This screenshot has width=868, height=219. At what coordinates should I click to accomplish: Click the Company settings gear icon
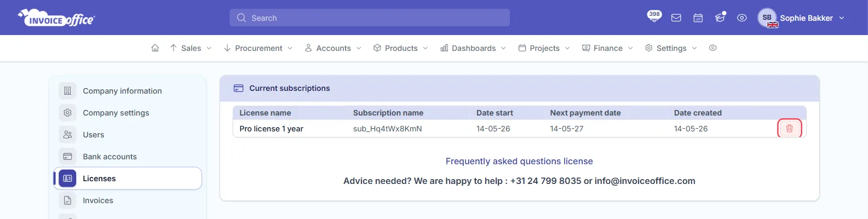tap(67, 113)
